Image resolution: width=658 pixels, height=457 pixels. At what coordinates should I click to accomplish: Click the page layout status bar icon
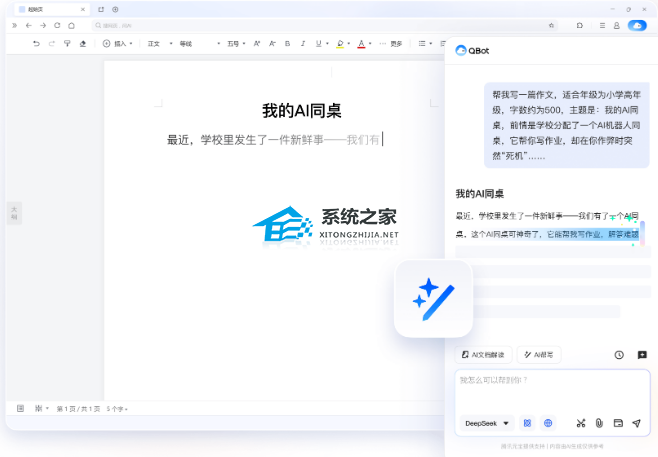point(20,408)
